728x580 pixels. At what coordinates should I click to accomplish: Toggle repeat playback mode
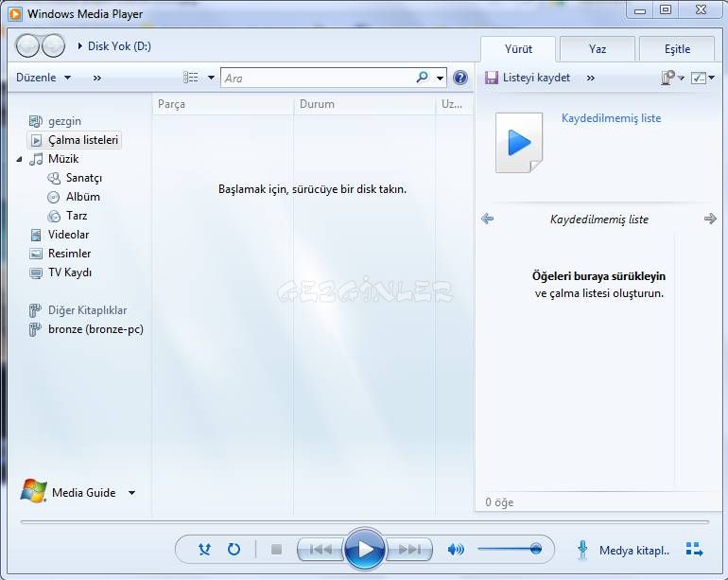point(234,550)
